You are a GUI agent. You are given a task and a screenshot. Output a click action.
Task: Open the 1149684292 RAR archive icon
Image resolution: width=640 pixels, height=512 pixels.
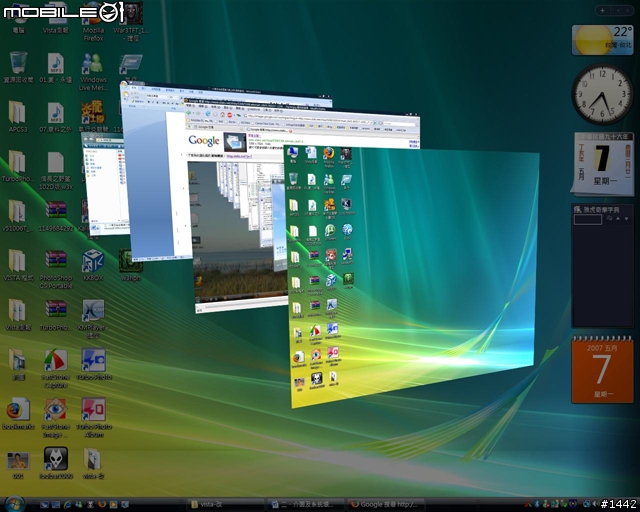(x=56, y=216)
